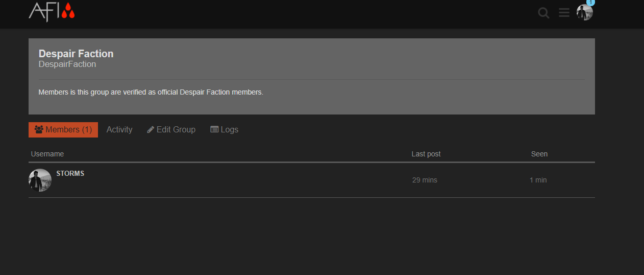
Task: Click the pencil icon beside Edit Group
Action: coord(151,130)
